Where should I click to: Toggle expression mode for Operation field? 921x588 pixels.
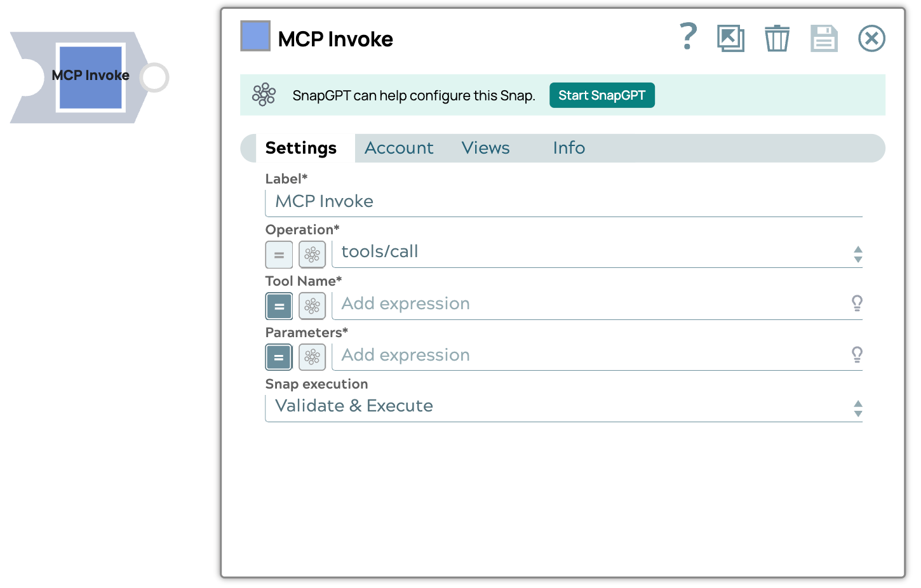pyautogui.click(x=279, y=255)
